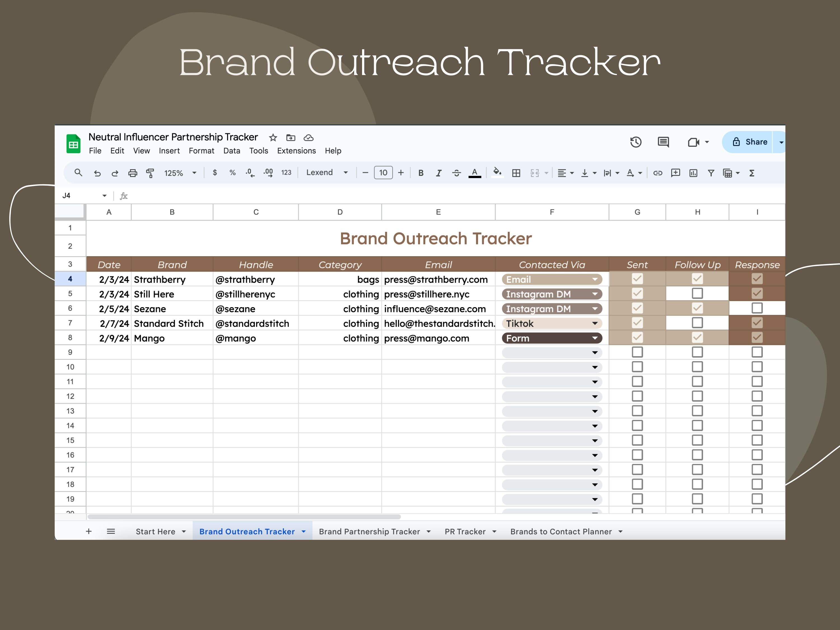The width and height of the screenshot is (840, 630).
Task: Open version history via the clock button
Action: (636, 142)
